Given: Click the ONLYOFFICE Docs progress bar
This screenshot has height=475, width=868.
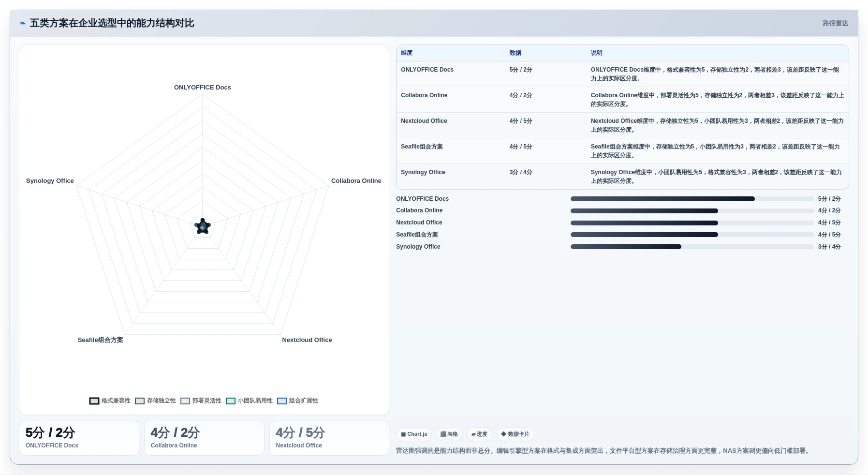Looking at the screenshot, I should (x=692, y=199).
